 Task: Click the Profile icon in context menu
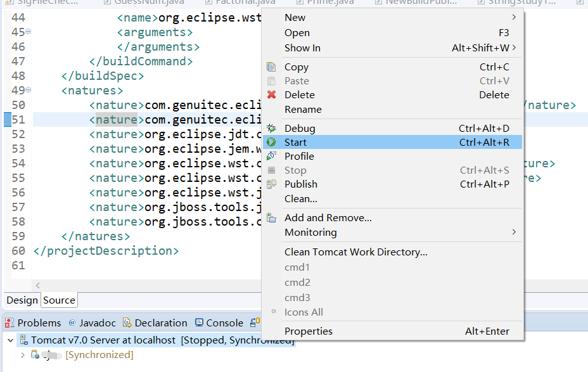[271, 156]
